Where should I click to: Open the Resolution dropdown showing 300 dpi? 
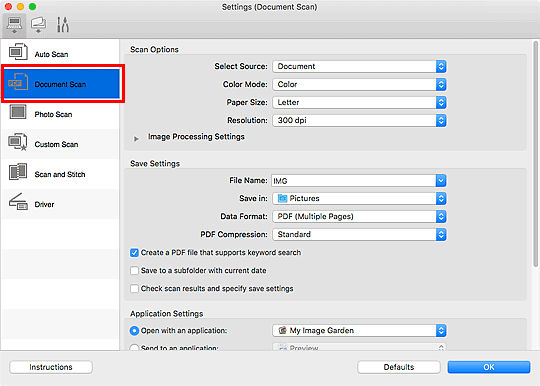click(359, 120)
